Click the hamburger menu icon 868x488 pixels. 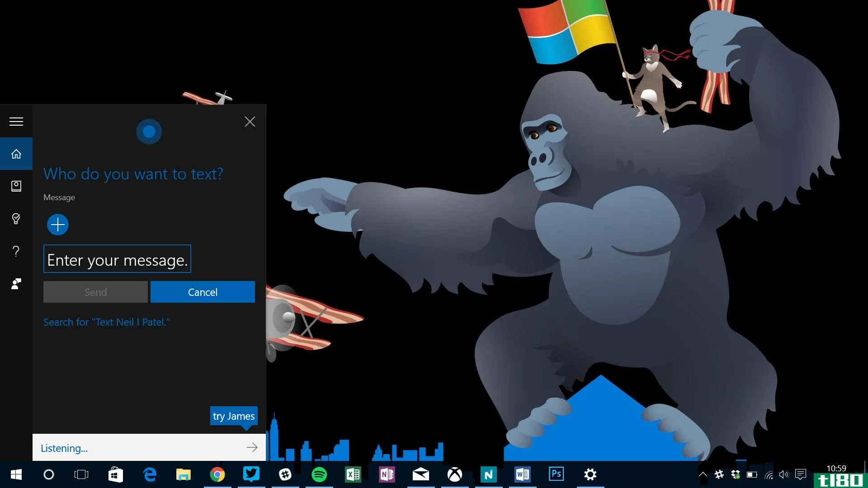click(x=16, y=122)
